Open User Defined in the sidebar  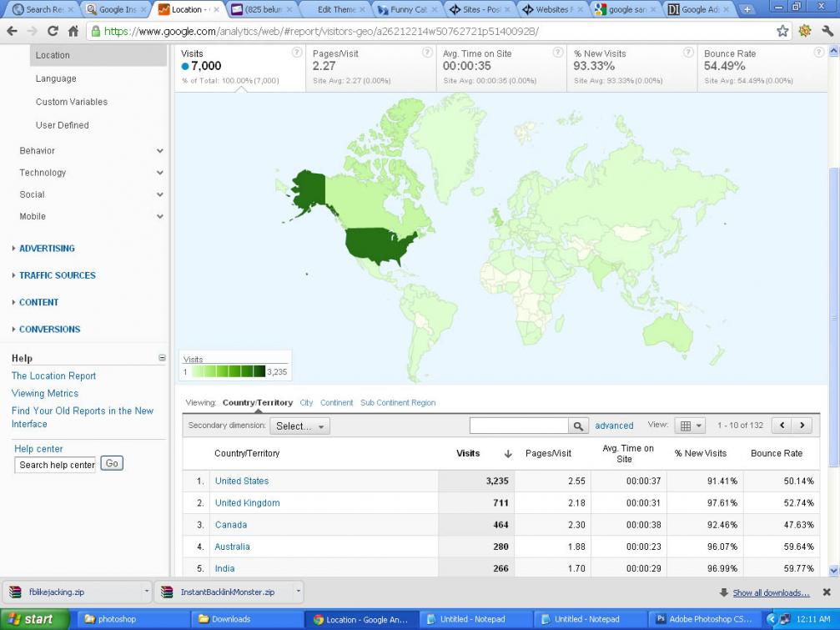click(62, 125)
